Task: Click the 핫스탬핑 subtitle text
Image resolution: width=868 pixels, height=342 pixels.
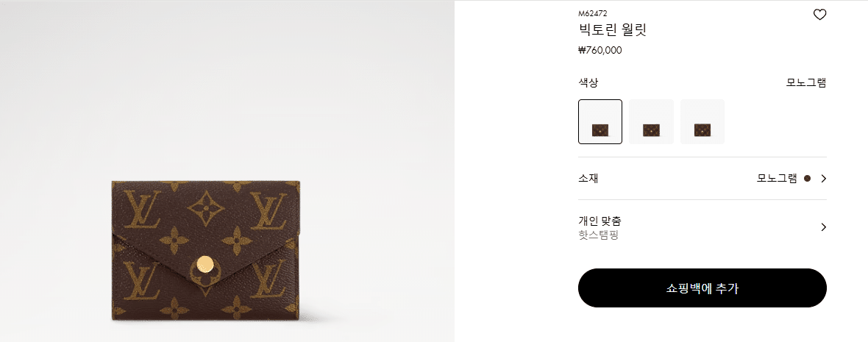Action: [598, 235]
